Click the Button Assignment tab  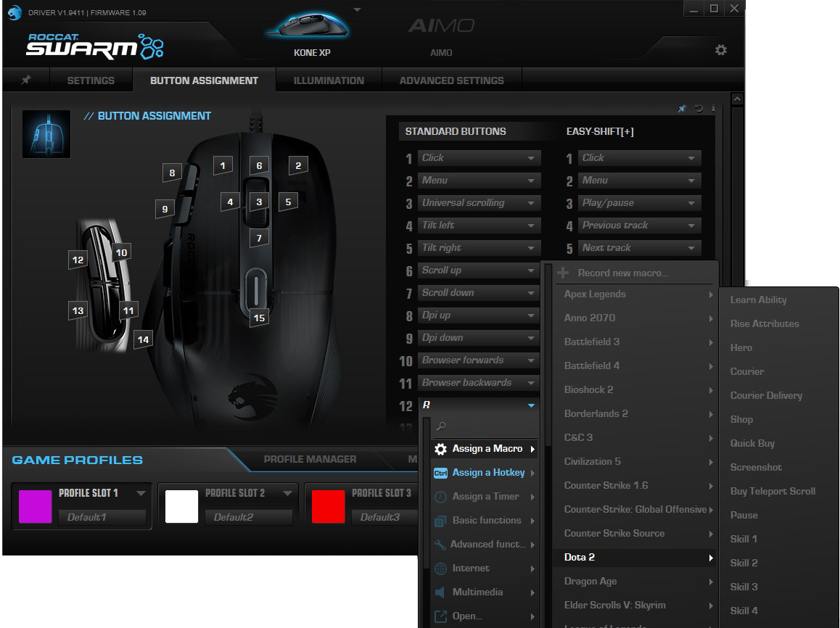[x=204, y=80]
